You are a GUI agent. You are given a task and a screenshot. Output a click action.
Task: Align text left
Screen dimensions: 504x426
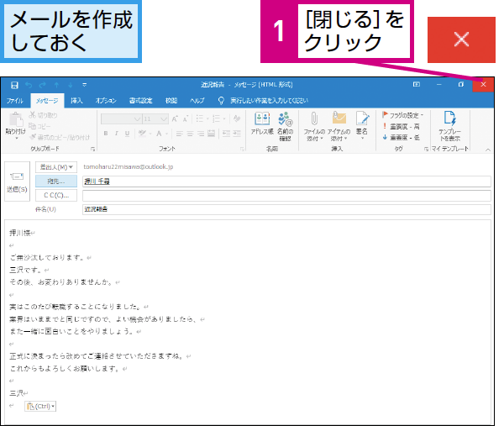coord(180,134)
